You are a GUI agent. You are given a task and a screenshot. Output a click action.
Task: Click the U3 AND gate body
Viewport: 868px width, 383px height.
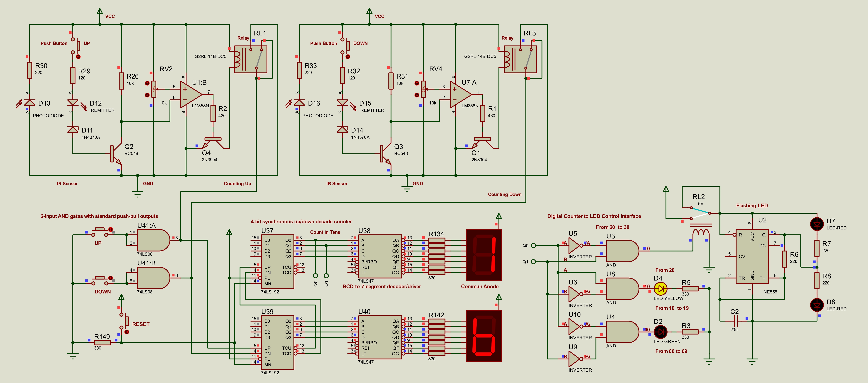point(622,251)
